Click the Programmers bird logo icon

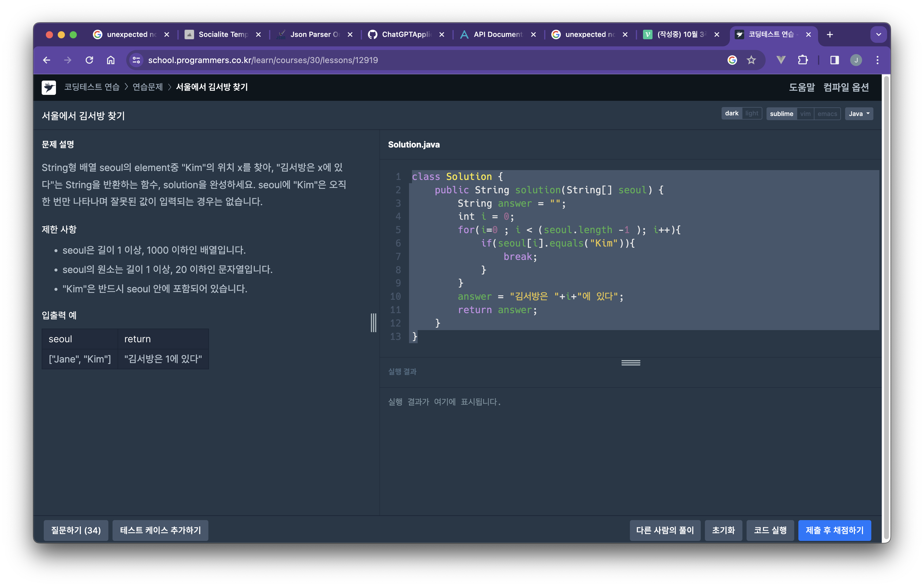pyautogui.click(x=49, y=87)
